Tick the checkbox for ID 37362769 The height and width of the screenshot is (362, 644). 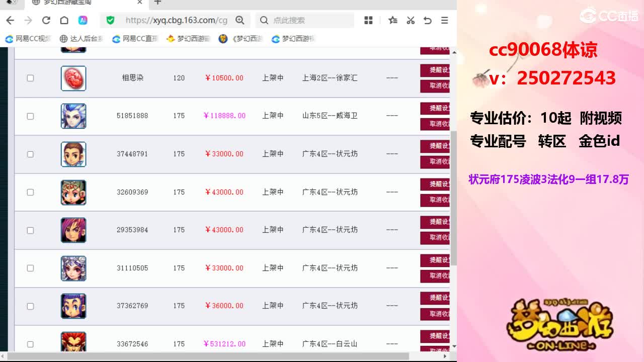click(30, 306)
